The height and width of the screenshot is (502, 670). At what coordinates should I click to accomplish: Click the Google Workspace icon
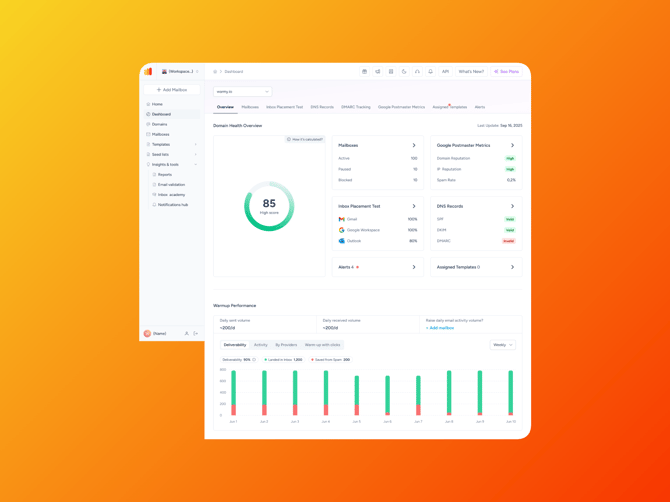(341, 230)
